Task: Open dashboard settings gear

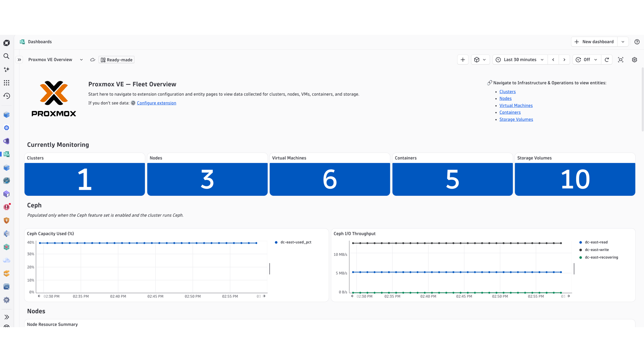Action: tap(634, 60)
